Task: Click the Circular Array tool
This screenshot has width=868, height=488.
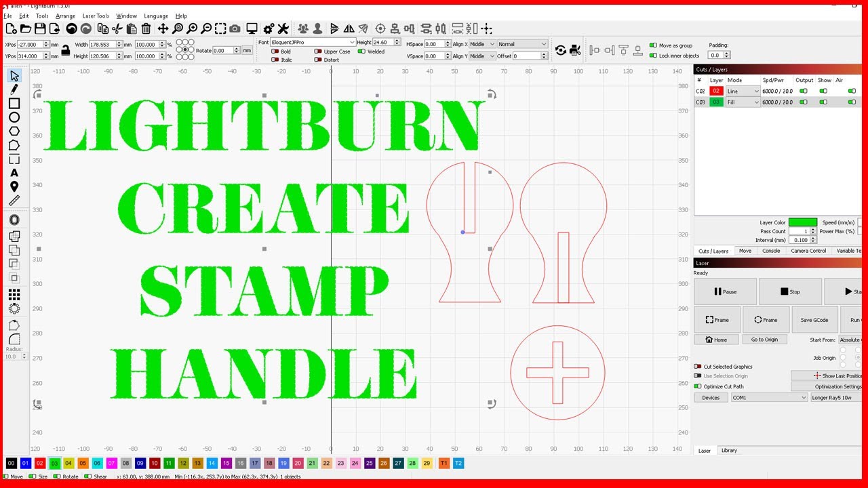Action: [14, 308]
